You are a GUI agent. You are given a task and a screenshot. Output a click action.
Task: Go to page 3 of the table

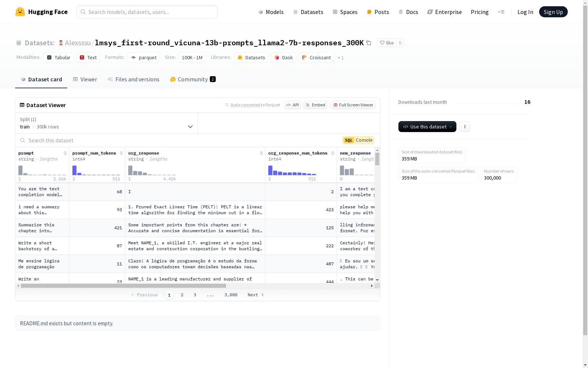[195, 295]
